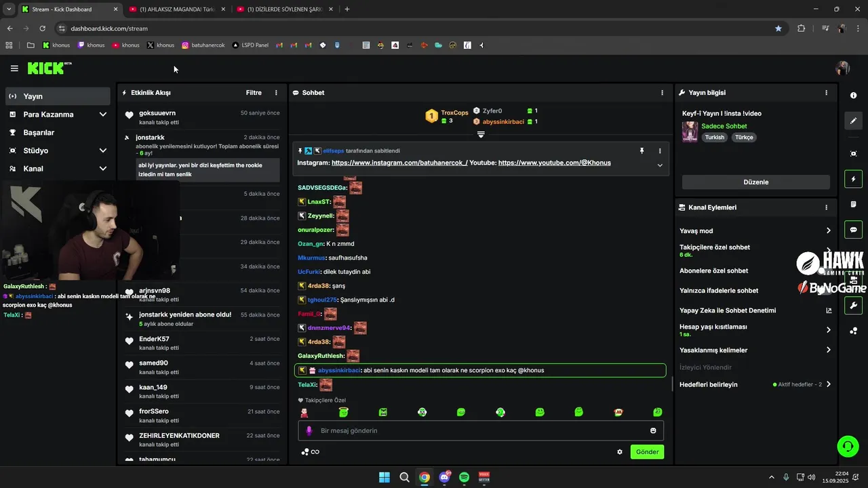Open a new browser tab
Viewport: 868px width, 488px height.
click(347, 9)
